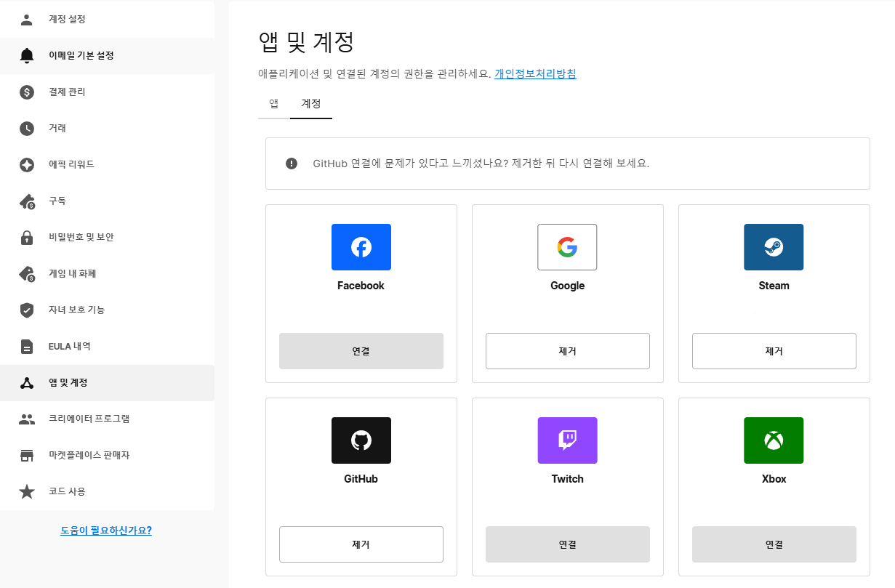Switch to the 앱 tab

pos(274,104)
